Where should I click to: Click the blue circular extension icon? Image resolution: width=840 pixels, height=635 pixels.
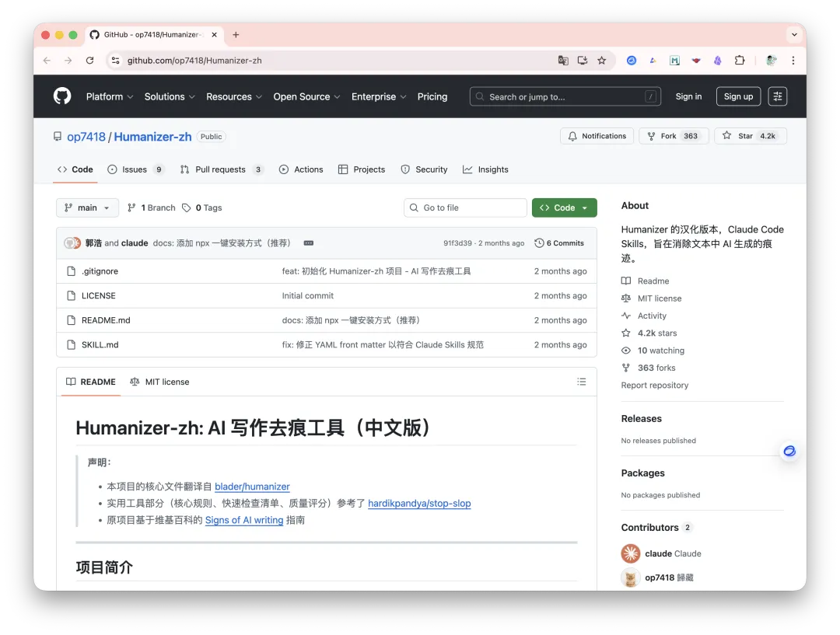[632, 61]
